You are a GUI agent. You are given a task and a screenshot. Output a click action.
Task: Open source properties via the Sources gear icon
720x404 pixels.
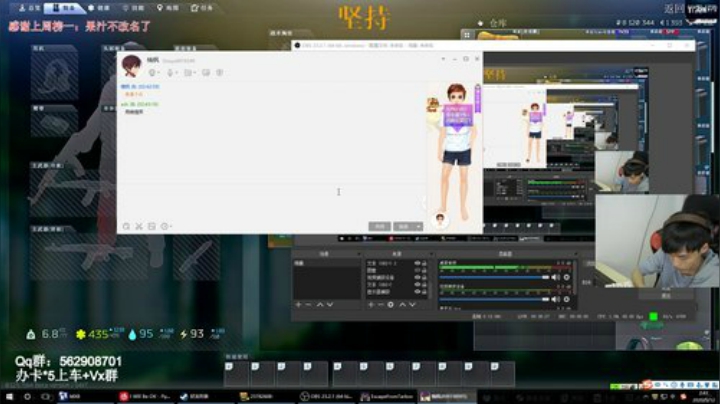[390, 304]
